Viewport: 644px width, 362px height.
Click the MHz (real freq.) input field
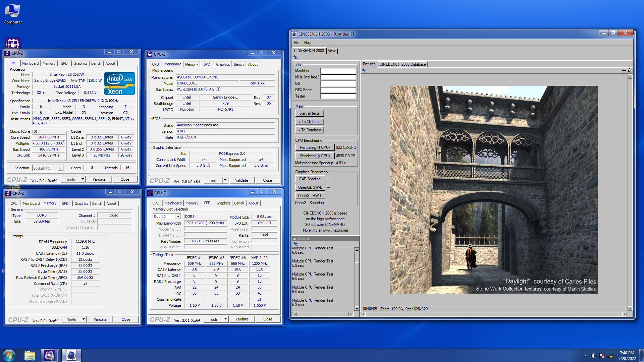pos(338,77)
